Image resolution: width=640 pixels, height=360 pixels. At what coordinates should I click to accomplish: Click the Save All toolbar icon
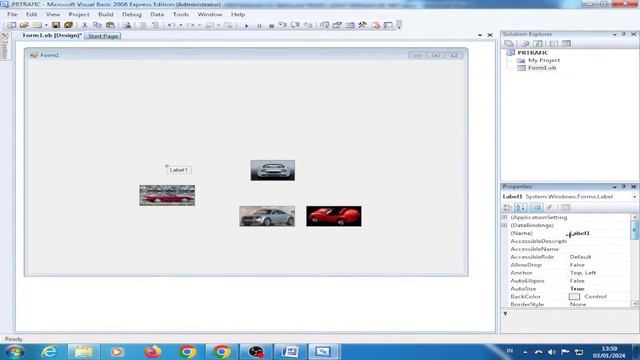(68, 25)
